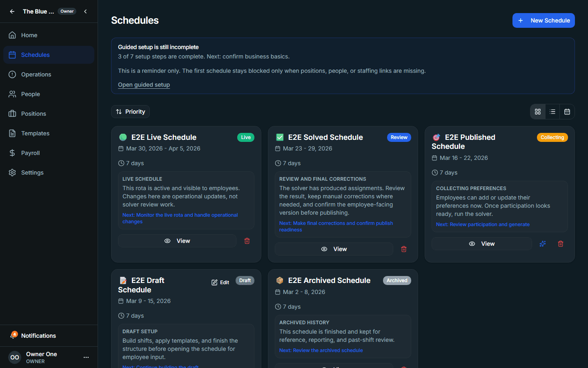Follow the Open guided setup link
588x368 pixels.
tap(144, 85)
